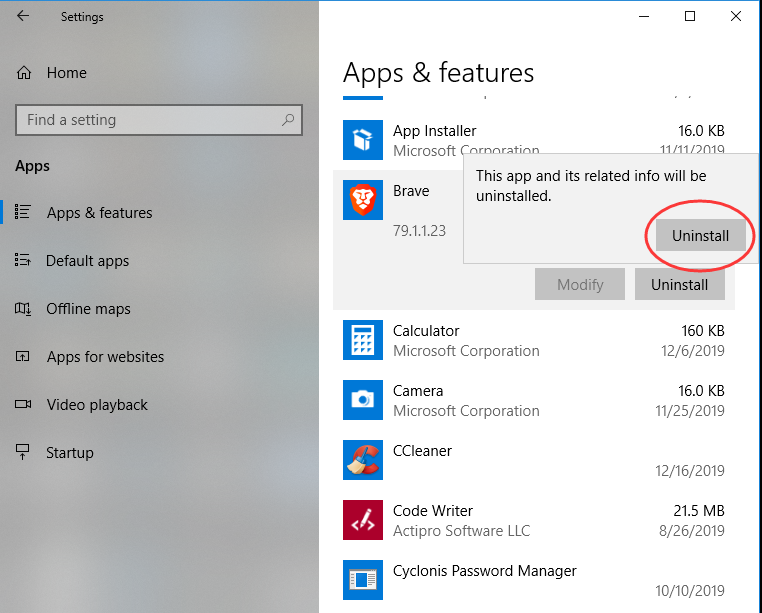Click the 160 KB size value

[x=703, y=331]
